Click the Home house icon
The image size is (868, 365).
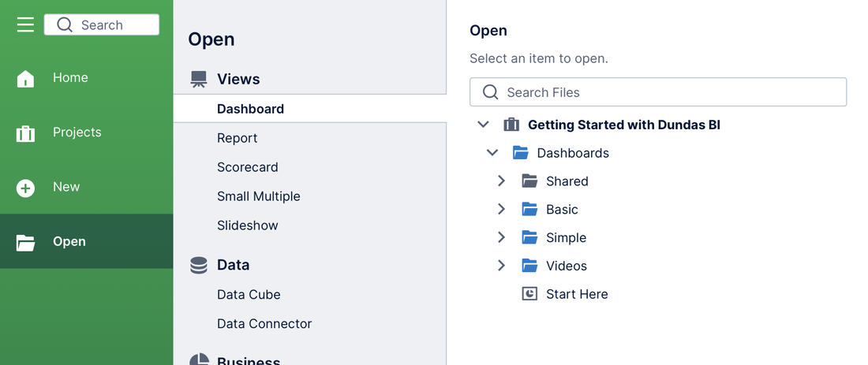point(25,78)
